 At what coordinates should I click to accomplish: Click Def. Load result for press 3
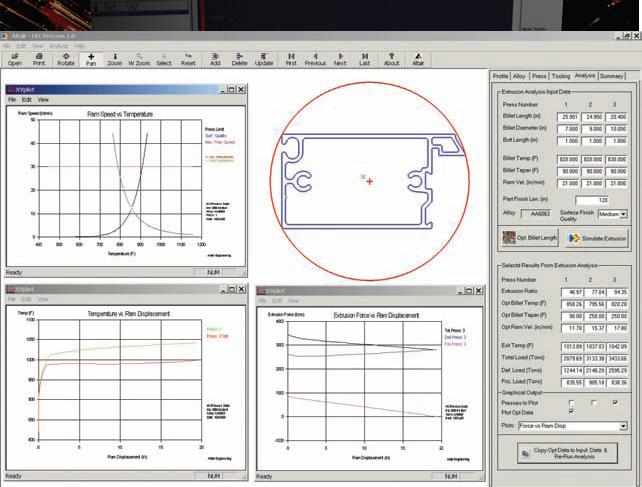(x=617, y=371)
